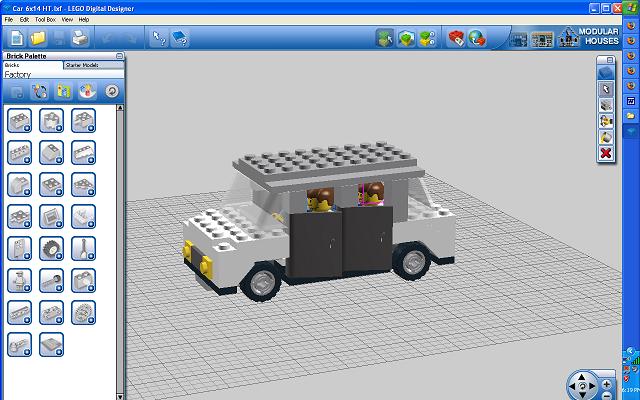Open the Modular Houses theme
This screenshot has width=640, height=400.
[x=589, y=37]
